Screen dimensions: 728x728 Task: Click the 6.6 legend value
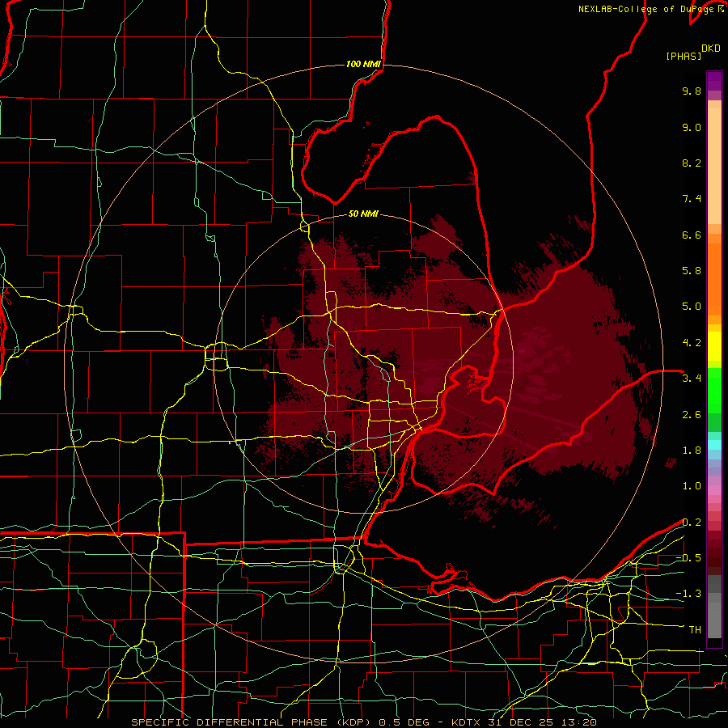[x=692, y=235]
